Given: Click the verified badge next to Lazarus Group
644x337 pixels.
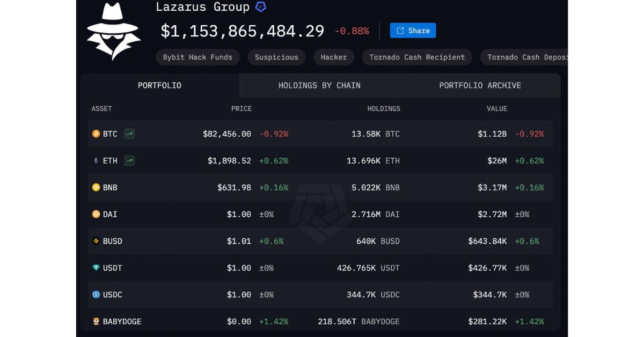Looking at the screenshot, I should point(261,7).
